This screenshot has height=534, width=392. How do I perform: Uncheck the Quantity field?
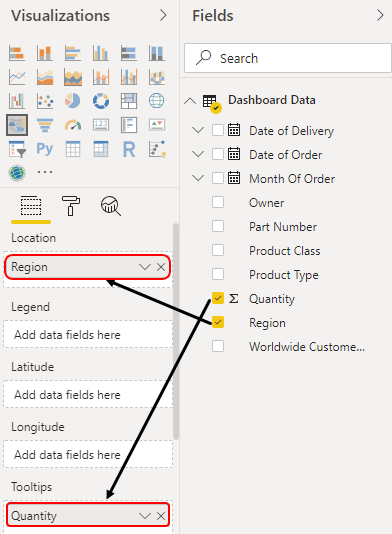tap(218, 298)
